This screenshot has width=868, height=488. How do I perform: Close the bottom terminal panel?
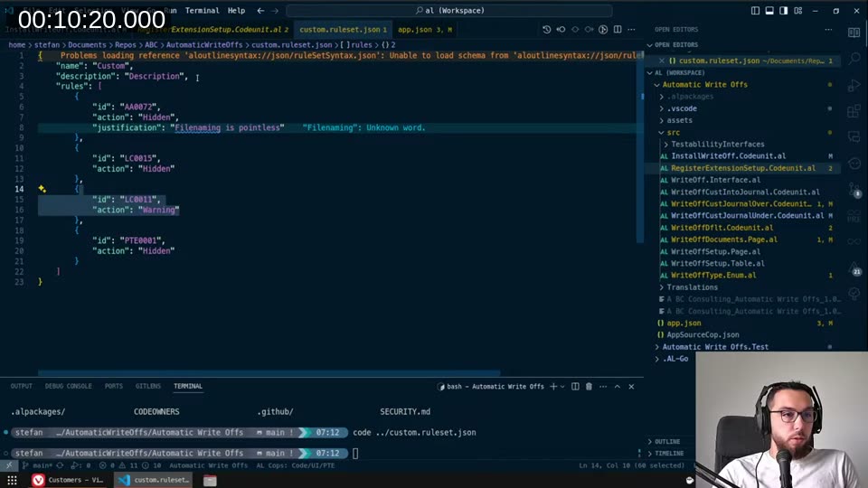(631, 386)
